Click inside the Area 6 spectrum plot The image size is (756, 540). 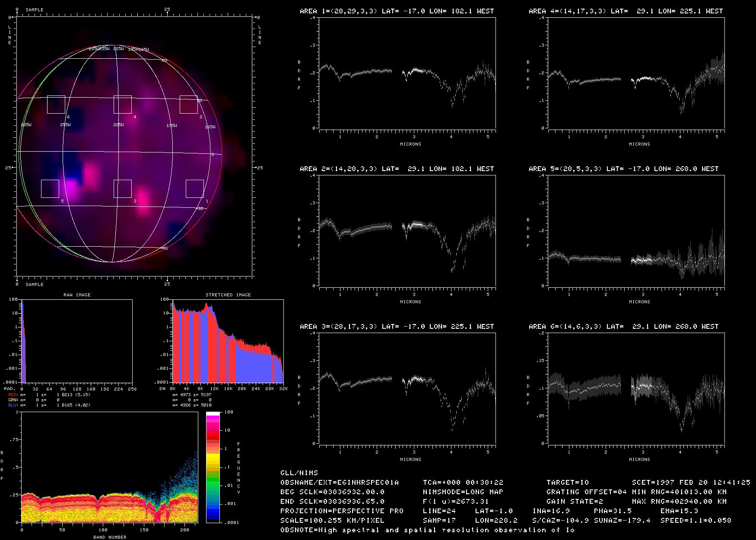click(x=636, y=388)
